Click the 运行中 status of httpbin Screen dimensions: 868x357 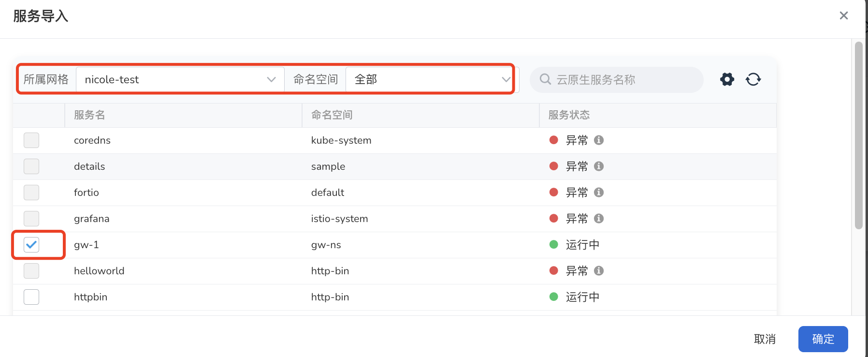(582, 297)
